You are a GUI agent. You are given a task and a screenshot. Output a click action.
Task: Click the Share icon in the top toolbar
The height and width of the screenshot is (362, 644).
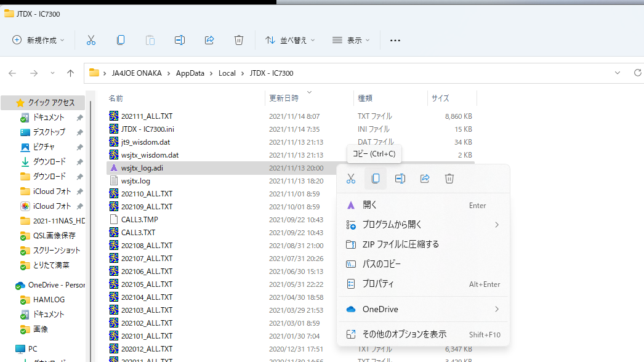pyautogui.click(x=209, y=40)
